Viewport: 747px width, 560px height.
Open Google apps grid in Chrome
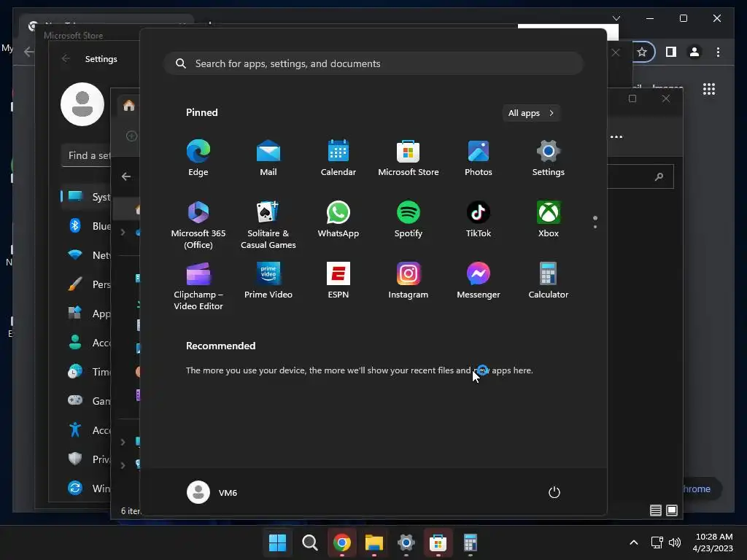point(709,89)
